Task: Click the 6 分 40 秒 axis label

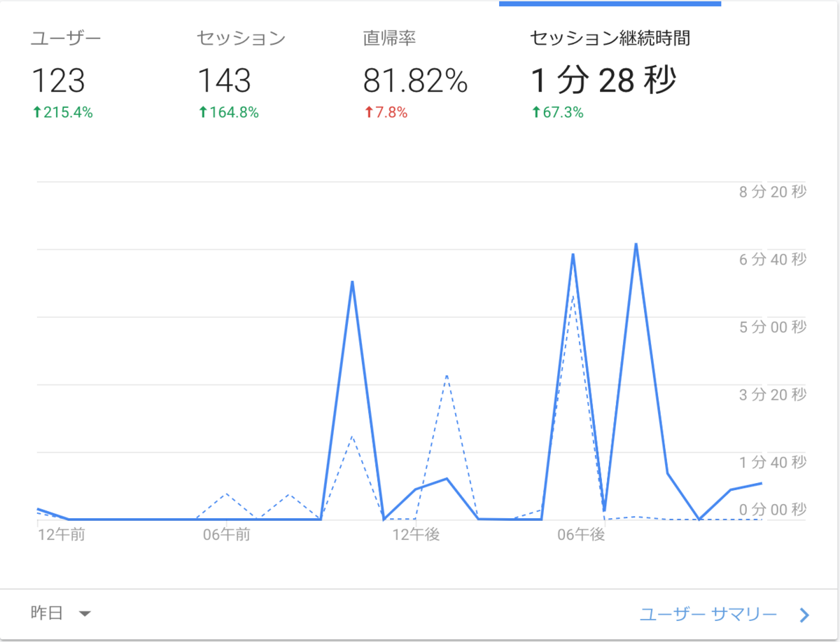Action: [x=773, y=259]
